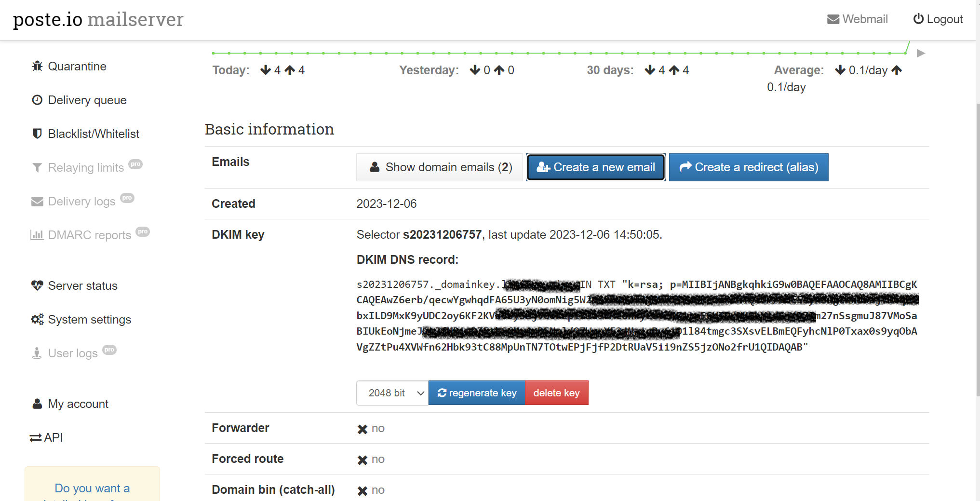Click the System settings gears icon
The height and width of the screenshot is (501, 980).
tap(37, 319)
